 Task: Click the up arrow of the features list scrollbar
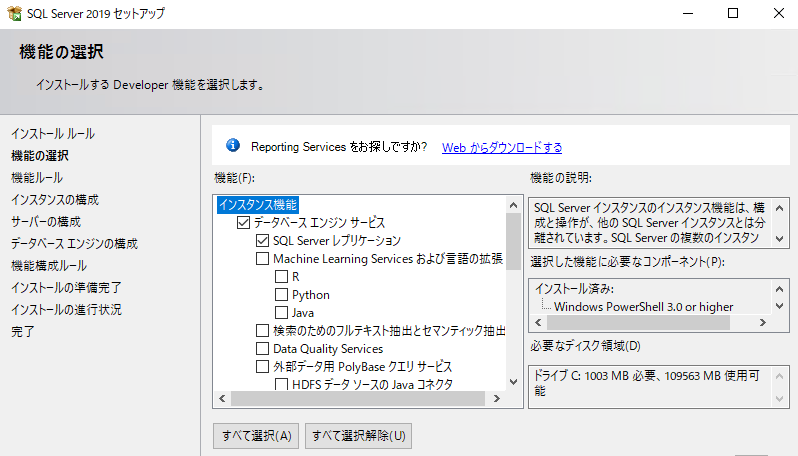pyautogui.click(x=514, y=205)
